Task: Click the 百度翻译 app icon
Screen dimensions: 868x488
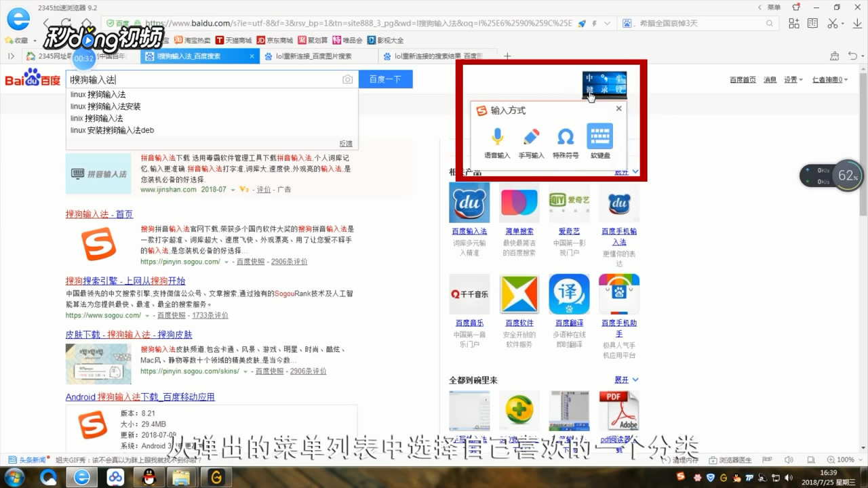Action: pos(569,294)
